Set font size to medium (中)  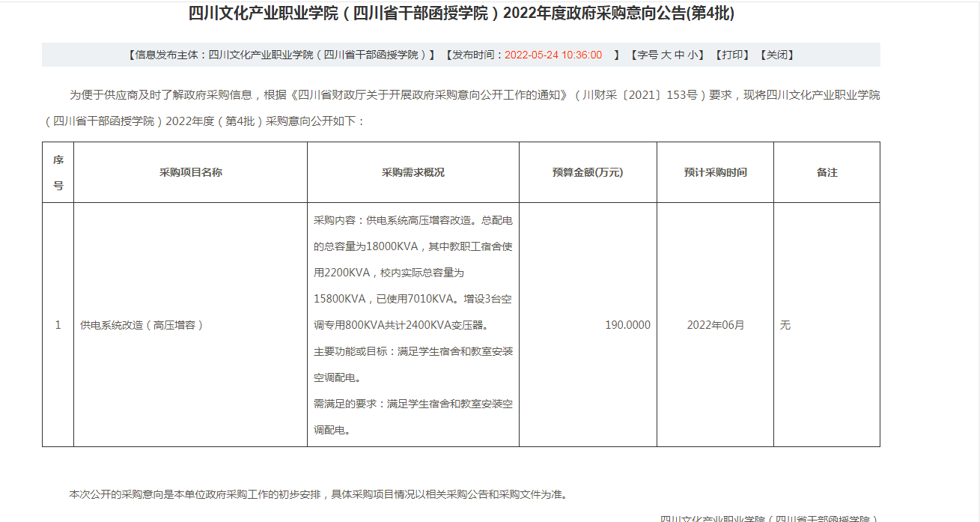point(679,55)
